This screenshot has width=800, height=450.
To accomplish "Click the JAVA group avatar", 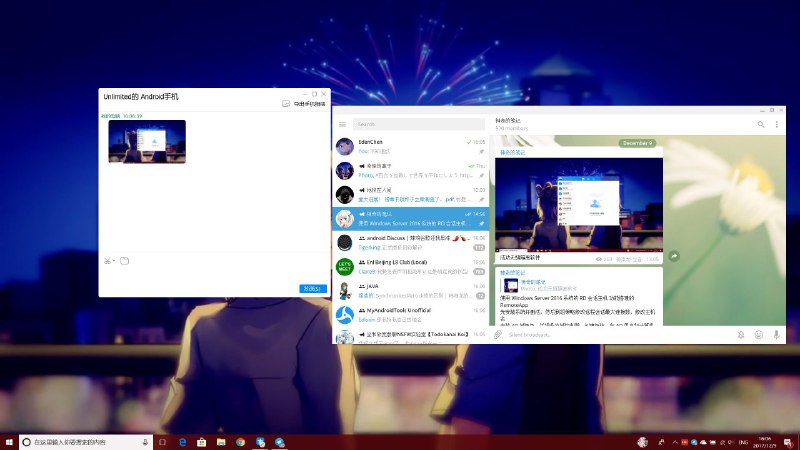I will (345, 291).
